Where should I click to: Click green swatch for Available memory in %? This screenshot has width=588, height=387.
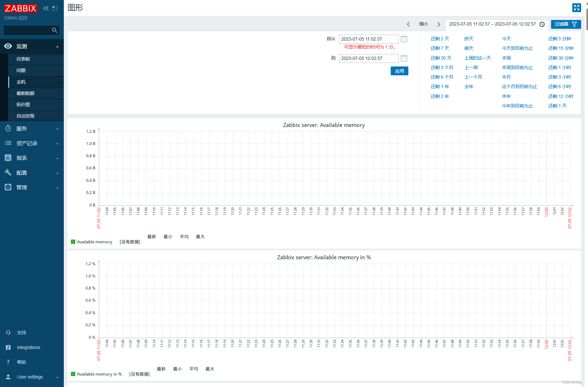[x=73, y=374]
